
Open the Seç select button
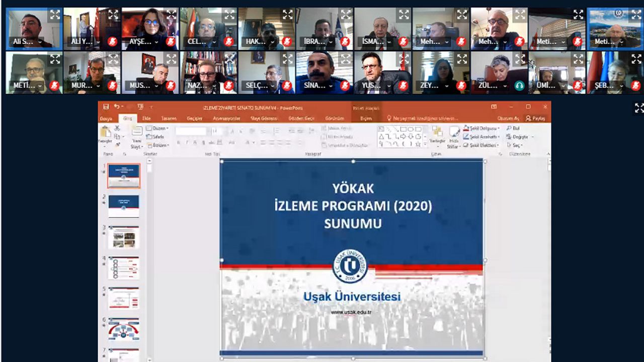click(516, 145)
